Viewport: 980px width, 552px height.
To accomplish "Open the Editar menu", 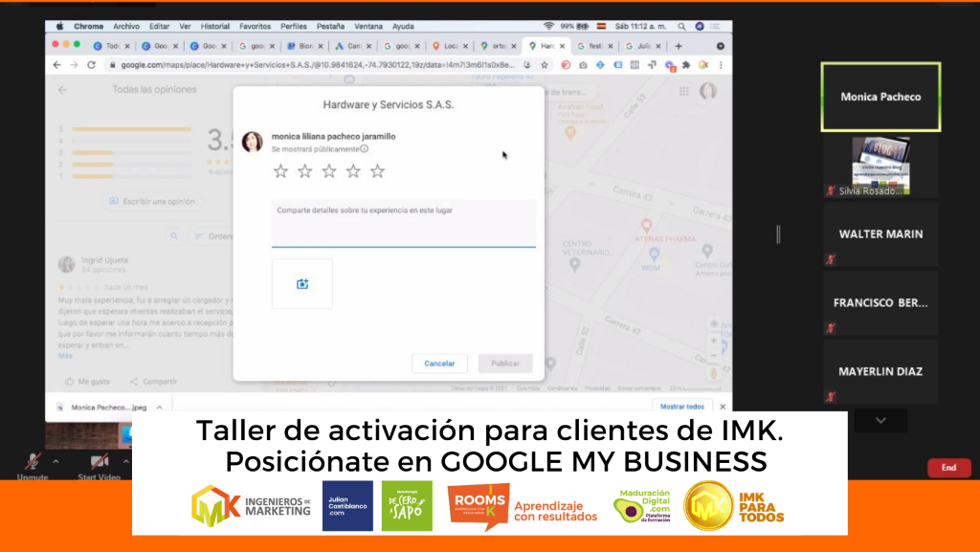I will click(160, 26).
